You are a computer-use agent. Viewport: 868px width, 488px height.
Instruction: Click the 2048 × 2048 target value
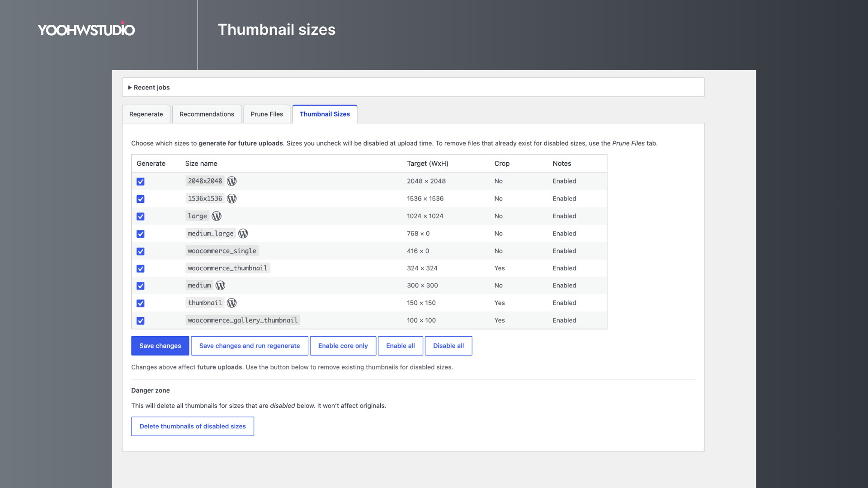426,181
